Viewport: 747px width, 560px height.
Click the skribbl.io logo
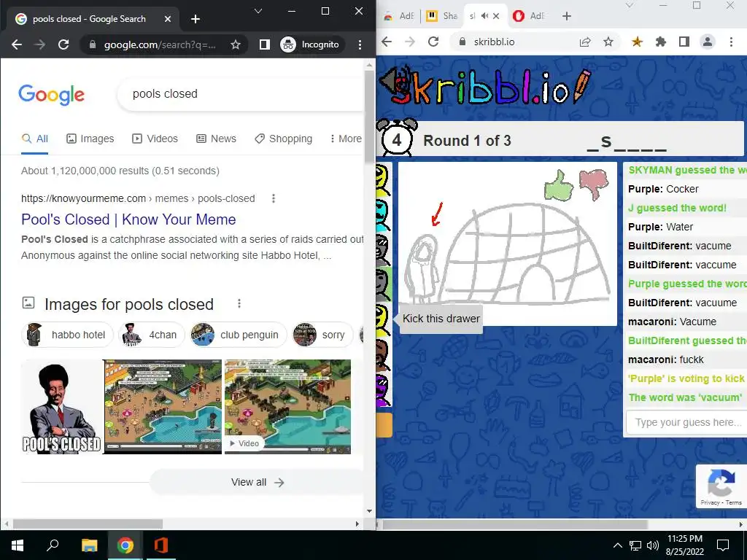(x=485, y=87)
